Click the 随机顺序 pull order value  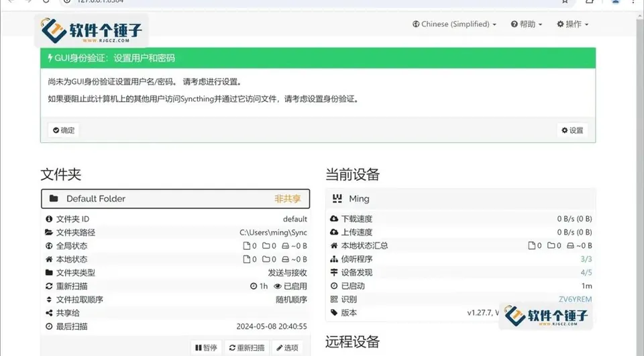tap(291, 300)
